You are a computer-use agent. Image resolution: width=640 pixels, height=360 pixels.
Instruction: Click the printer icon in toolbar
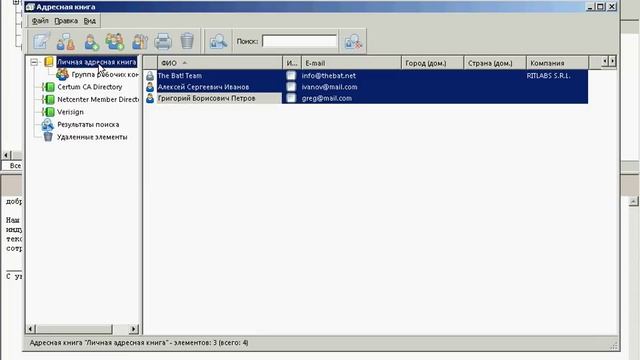click(163, 41)
